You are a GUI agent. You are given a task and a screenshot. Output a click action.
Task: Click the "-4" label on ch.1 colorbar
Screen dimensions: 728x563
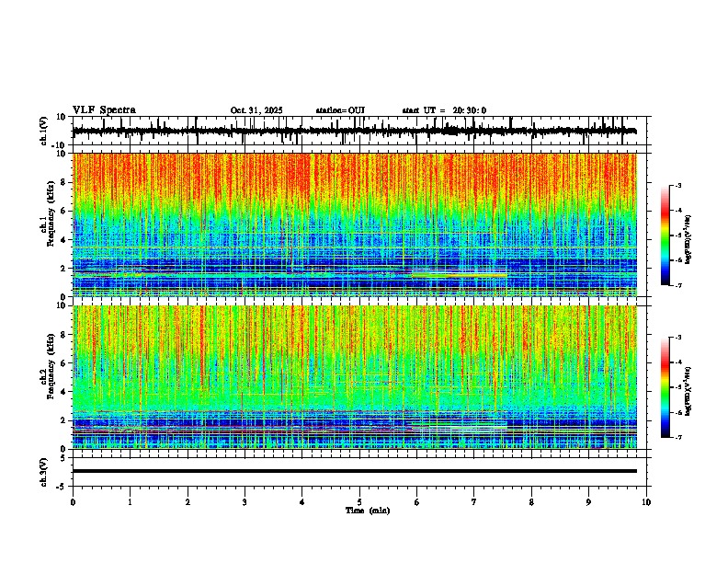click(x=677, y=211)
